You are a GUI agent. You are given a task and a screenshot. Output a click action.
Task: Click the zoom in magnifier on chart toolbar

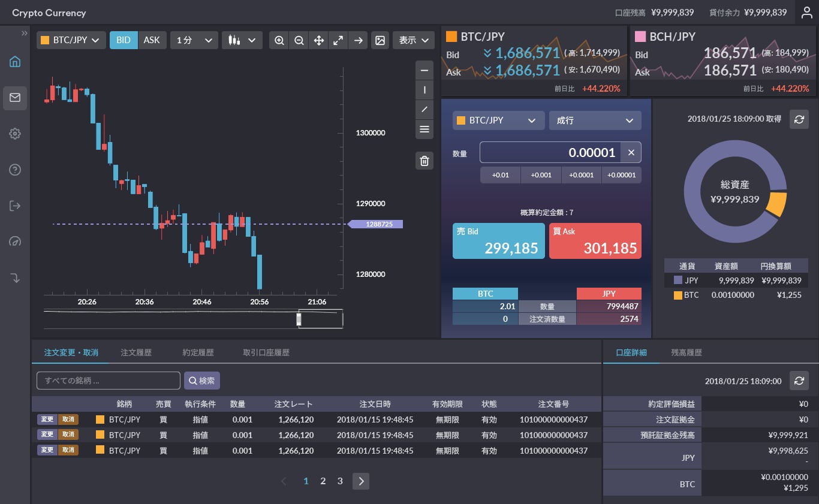[x=279, y=40]
